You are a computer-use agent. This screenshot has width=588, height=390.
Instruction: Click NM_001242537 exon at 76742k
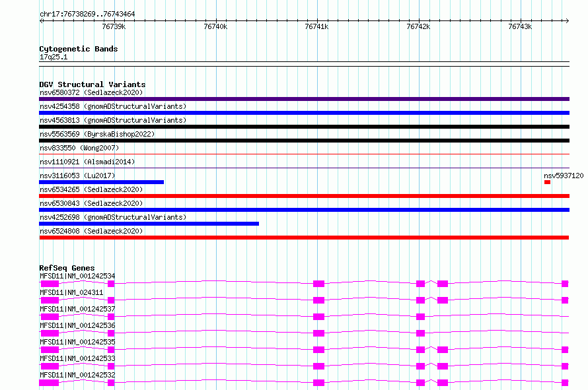pos(420,317)
